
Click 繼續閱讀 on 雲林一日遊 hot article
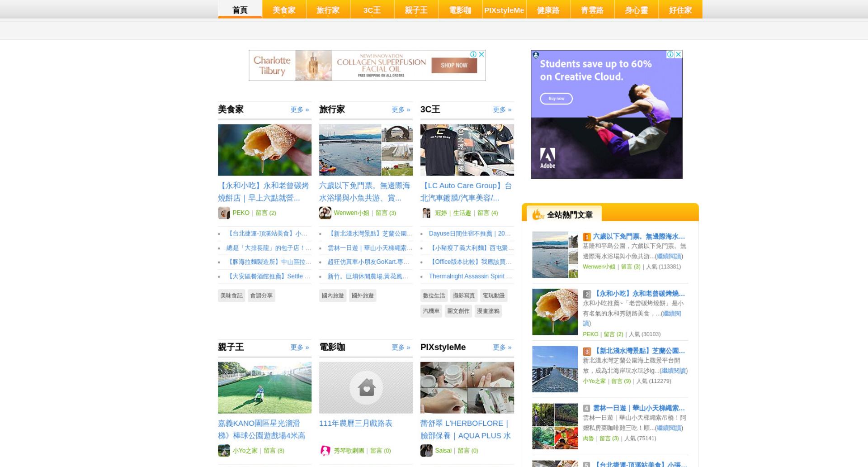point(669,428)
